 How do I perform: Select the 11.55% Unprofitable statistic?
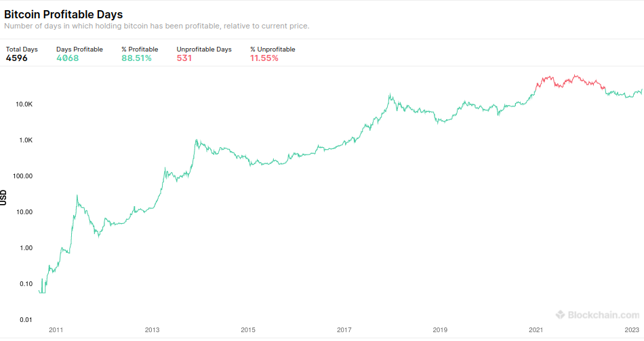coord(264,58)
